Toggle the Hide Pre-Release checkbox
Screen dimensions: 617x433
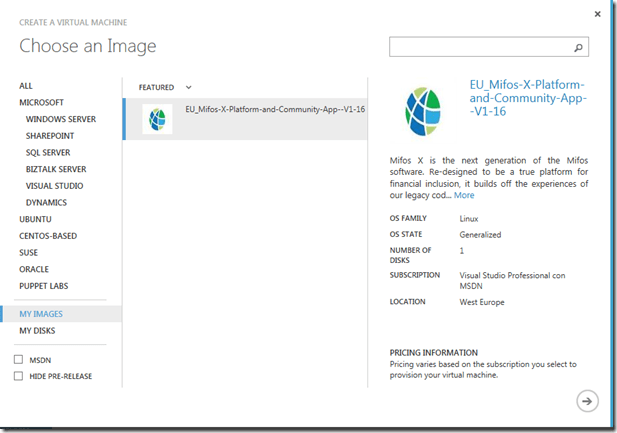[19, 376]
